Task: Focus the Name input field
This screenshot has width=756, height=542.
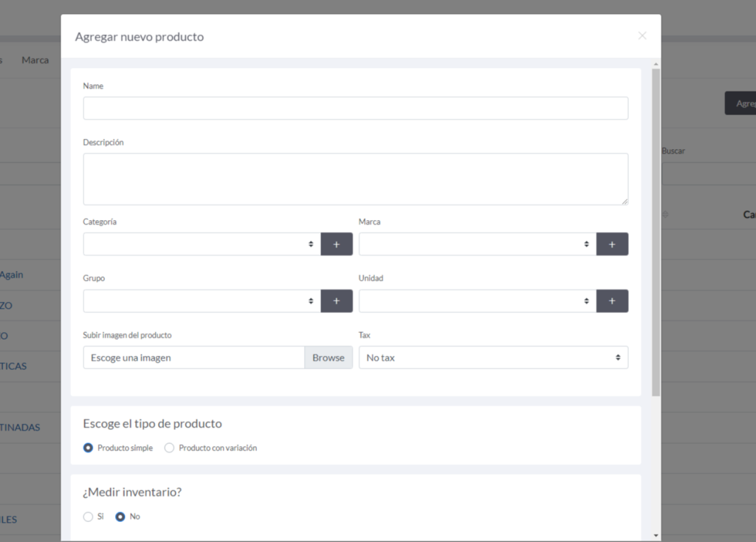Action: (355, 109)
